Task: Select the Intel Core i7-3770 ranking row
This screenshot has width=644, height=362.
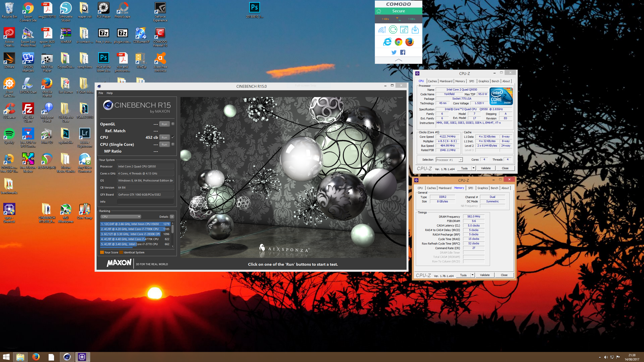Action: [x=135, y=244]
